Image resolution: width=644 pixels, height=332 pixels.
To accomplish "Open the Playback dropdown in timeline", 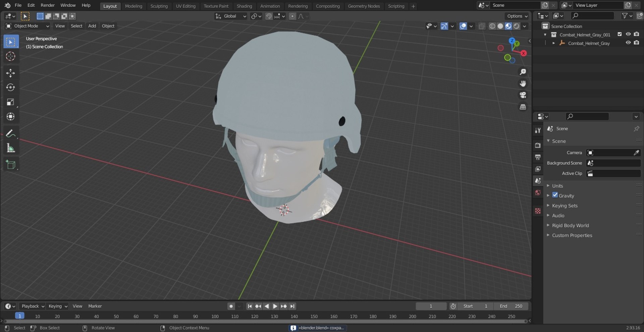I will (33, 306).
